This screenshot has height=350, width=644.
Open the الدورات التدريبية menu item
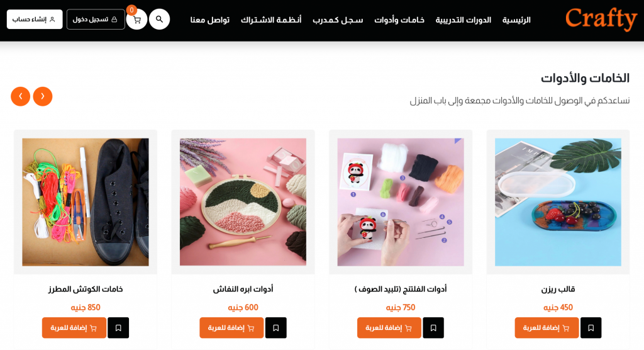click(x=464, y=20)
